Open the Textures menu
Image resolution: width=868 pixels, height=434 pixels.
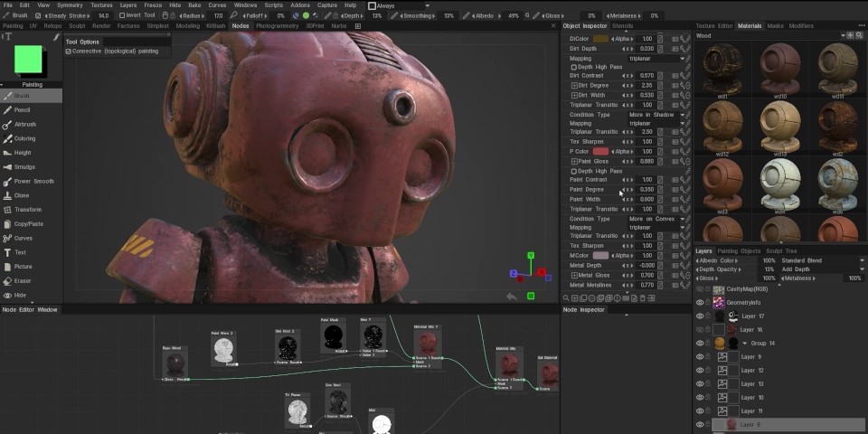pos(101,5)
